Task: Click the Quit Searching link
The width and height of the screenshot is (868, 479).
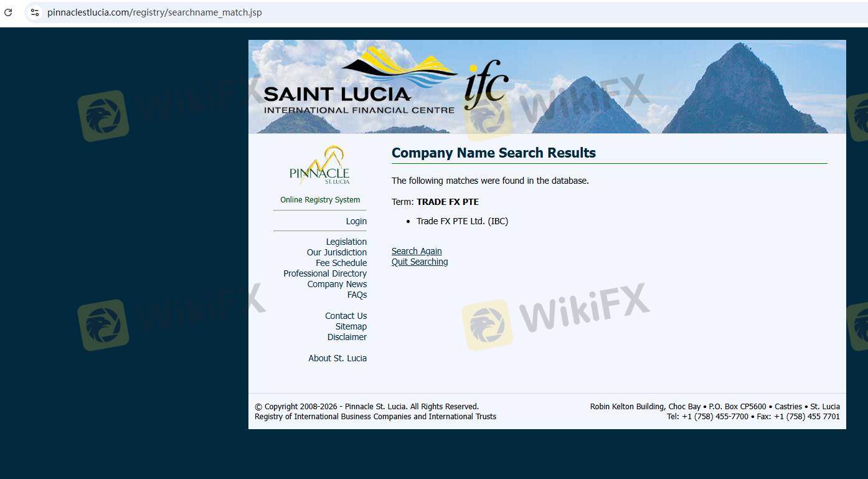Action: [420, 262]
